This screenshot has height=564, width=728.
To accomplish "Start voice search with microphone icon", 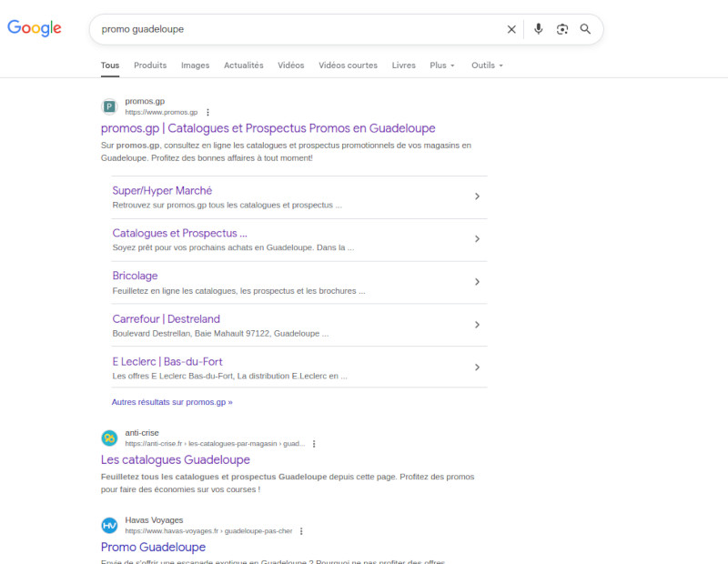I will tap(538, 29).
